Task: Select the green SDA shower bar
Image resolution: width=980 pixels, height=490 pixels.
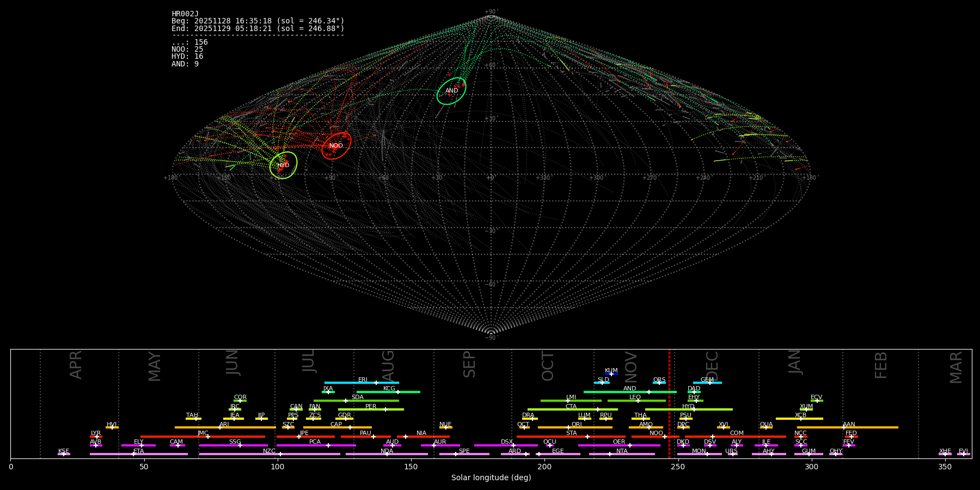Action: click(356, 401)
